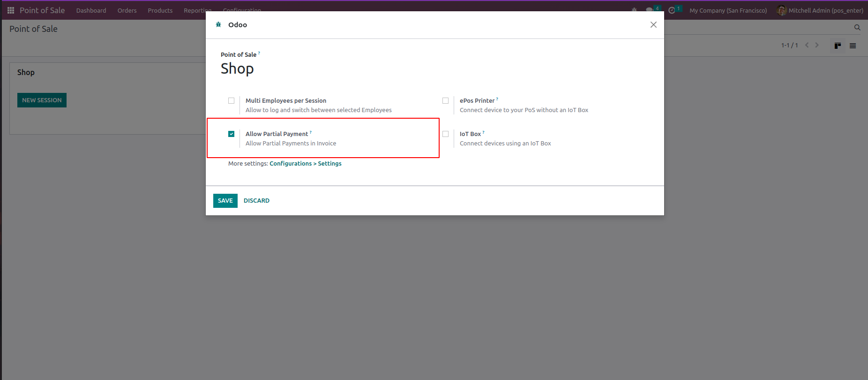
Task: Open the Mitchell Admin user menu
Action: (x=820, y=10)
